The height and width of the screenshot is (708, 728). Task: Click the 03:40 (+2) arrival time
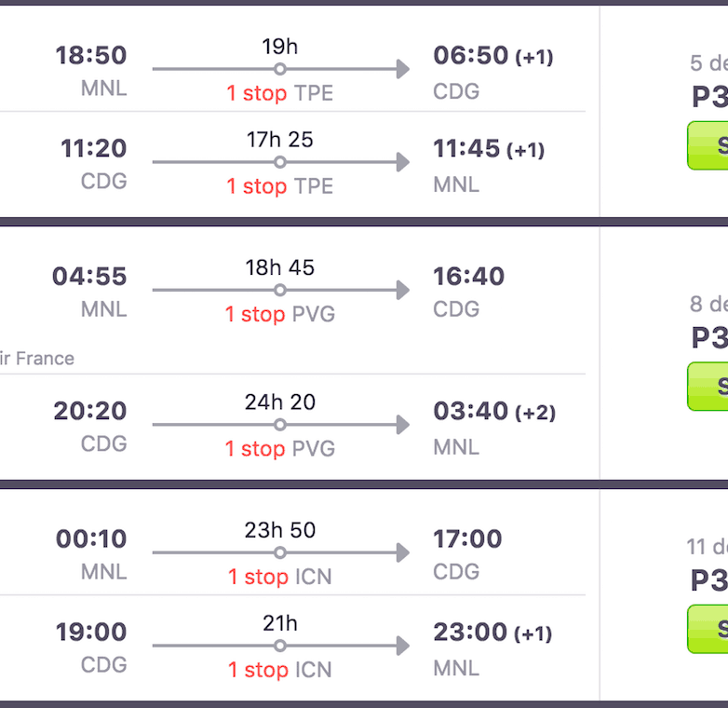click(x=493, y=411)
